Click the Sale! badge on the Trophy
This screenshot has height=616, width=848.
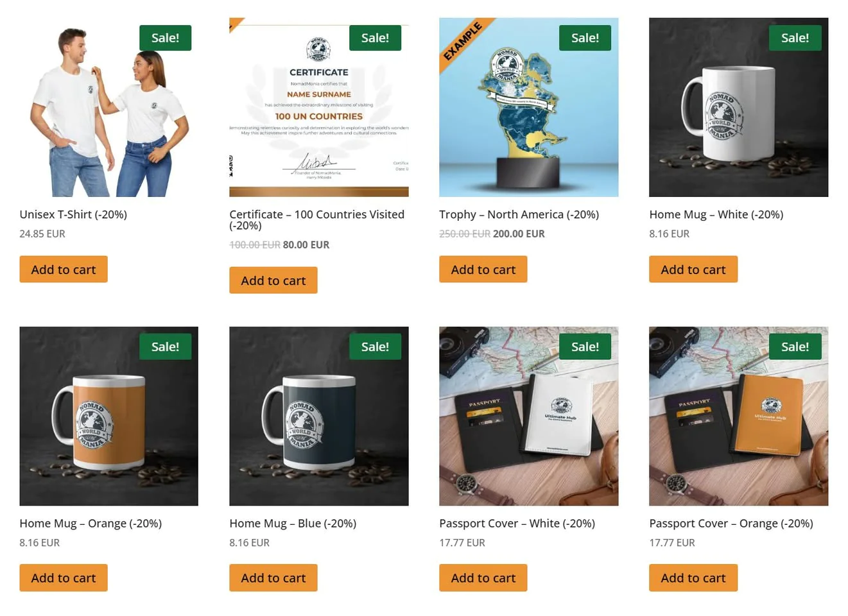tap(585, 38)
